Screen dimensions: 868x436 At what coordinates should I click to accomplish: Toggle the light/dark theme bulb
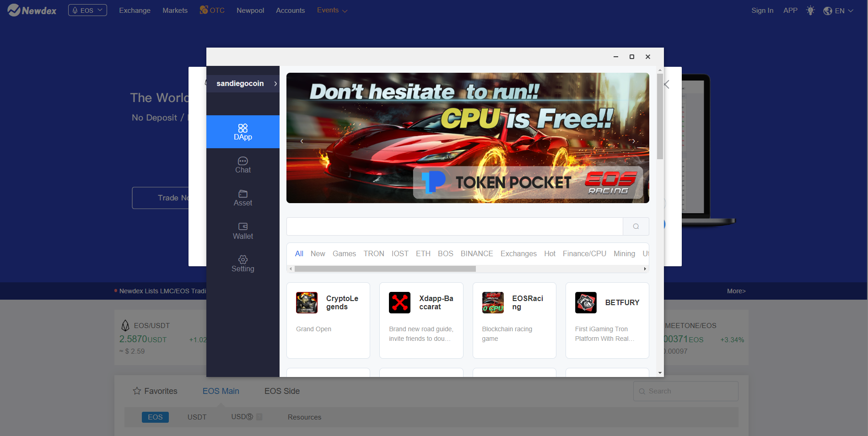[x=810, y=11]
